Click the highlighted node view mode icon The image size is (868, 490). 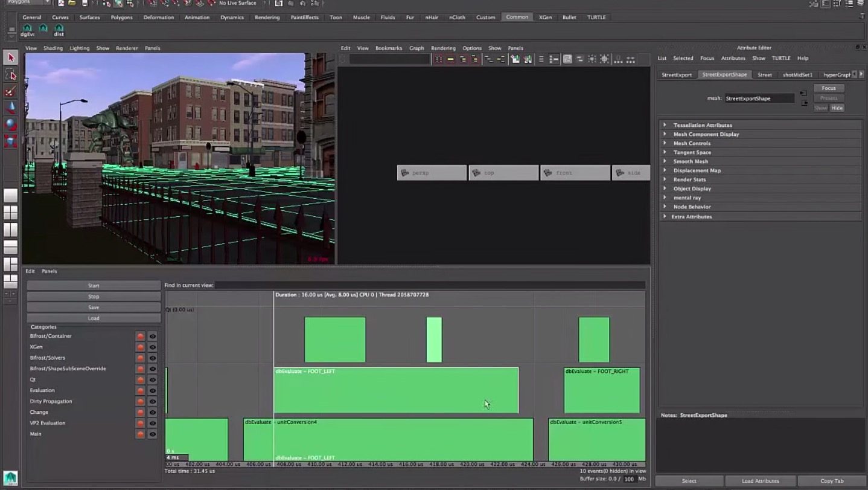point(567,59)
